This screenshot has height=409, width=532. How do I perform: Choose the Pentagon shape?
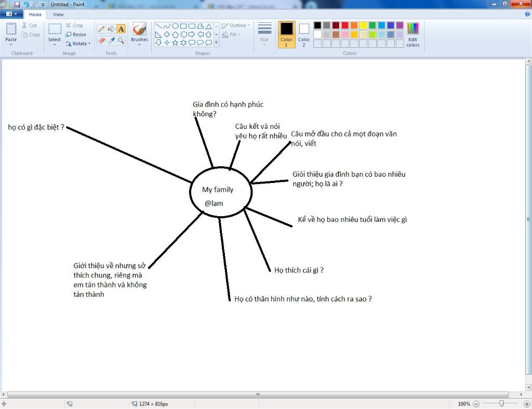click(175, 34)
